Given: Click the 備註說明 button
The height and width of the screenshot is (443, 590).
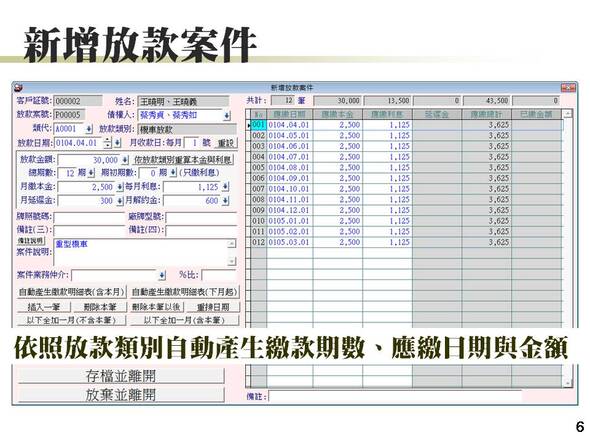Looking at the screenshot, I should (31, 241).
